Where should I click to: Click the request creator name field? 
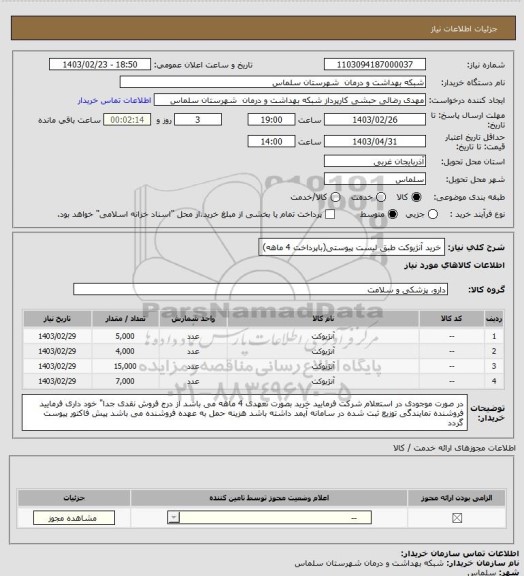(290, 100)
